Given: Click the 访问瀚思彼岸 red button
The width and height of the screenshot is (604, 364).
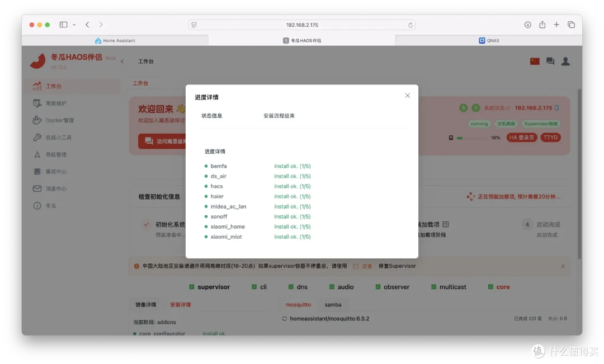Looking at the screenshot, I should coord(162,141).
